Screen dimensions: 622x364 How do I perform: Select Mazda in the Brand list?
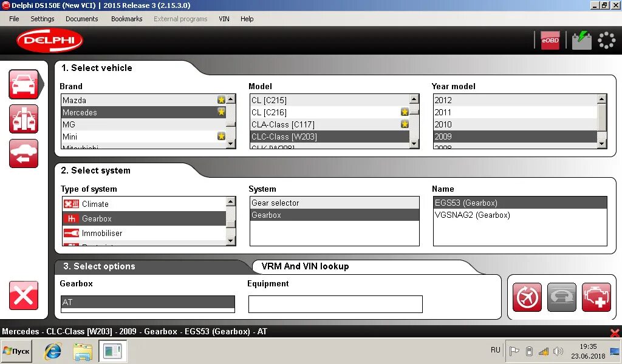[x=143, y=100]
